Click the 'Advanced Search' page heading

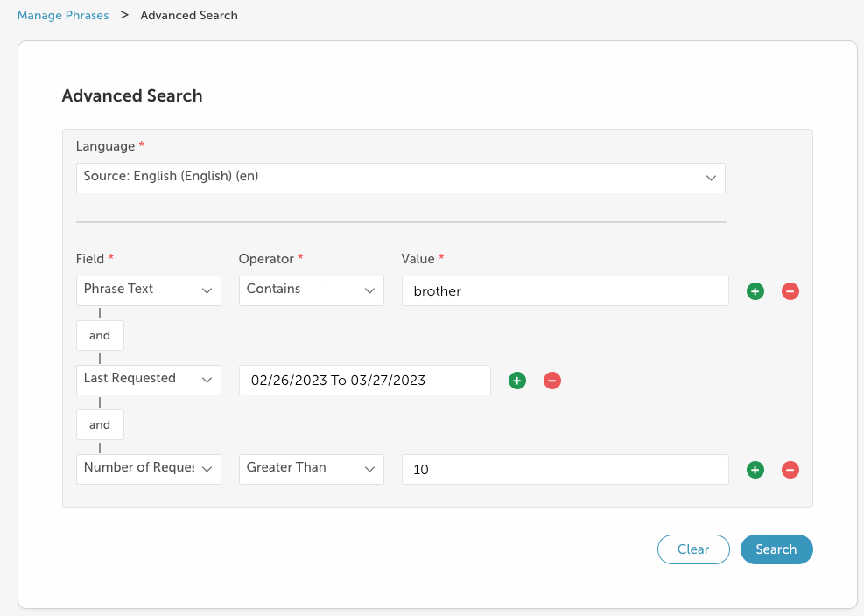132,95
